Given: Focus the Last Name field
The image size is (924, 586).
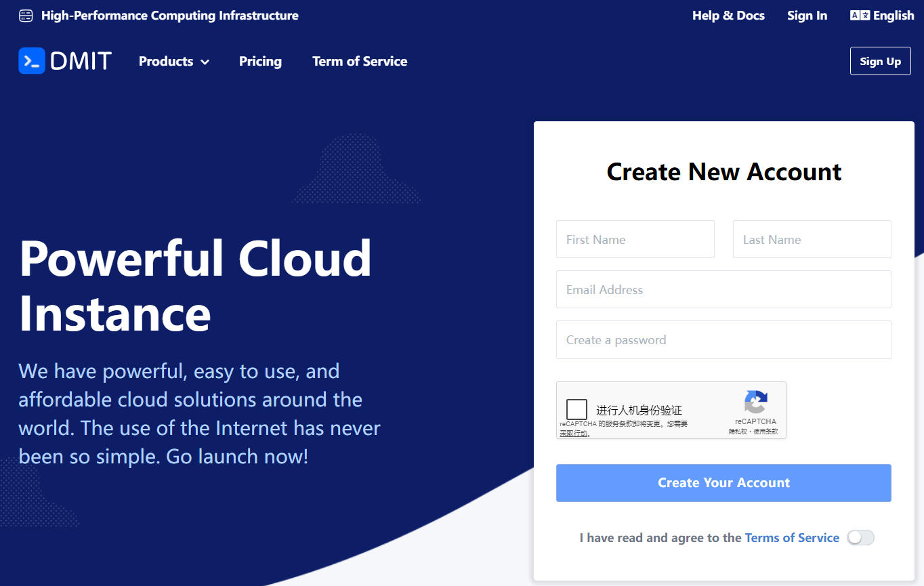Looking at the screenshot, I should click(812, 239).
